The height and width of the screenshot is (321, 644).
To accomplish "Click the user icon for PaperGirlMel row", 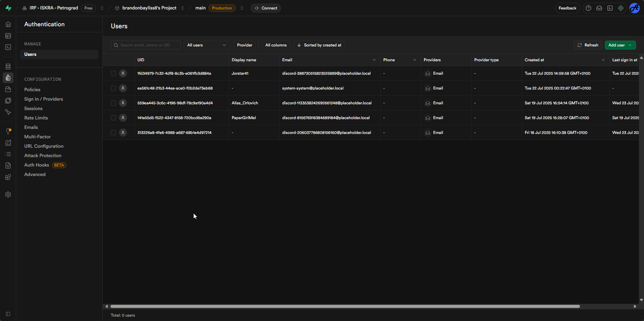I will coord(123,118).
